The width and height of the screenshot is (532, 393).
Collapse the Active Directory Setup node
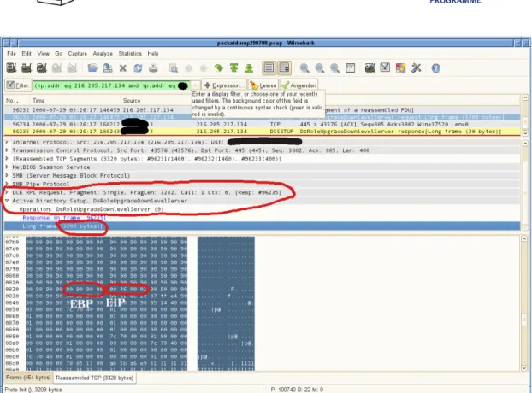point(7,201)
